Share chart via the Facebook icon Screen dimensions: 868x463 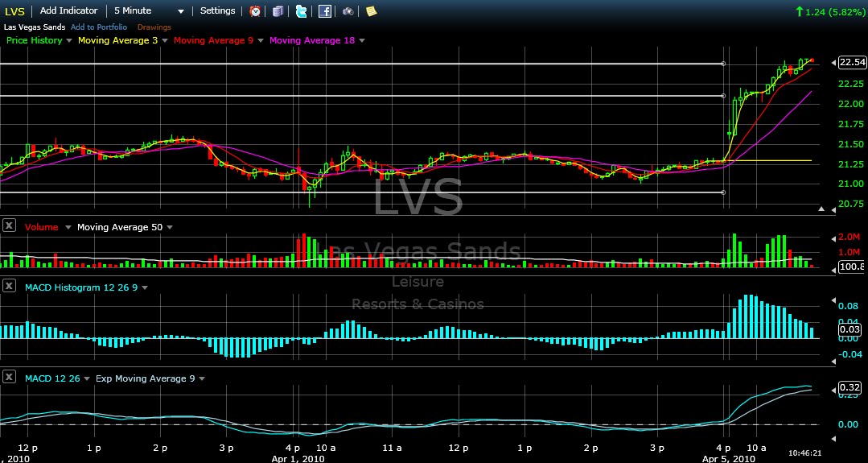coord(325,11)
